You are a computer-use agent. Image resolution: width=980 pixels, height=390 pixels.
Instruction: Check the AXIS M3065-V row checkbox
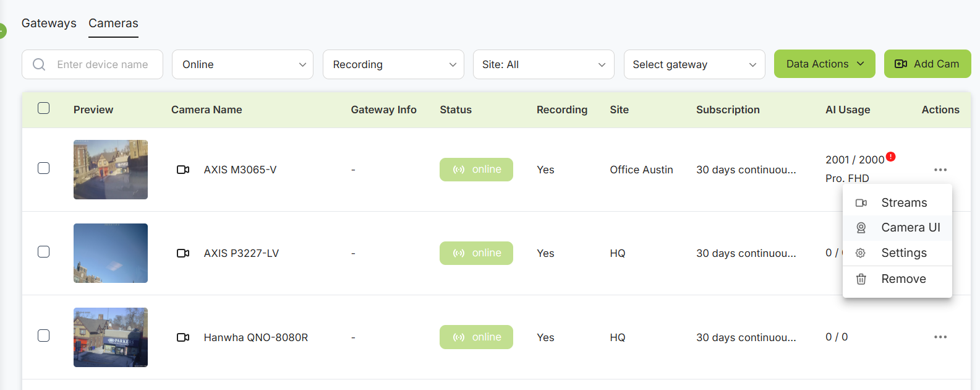pyautogui.click(x=43, y=168)
